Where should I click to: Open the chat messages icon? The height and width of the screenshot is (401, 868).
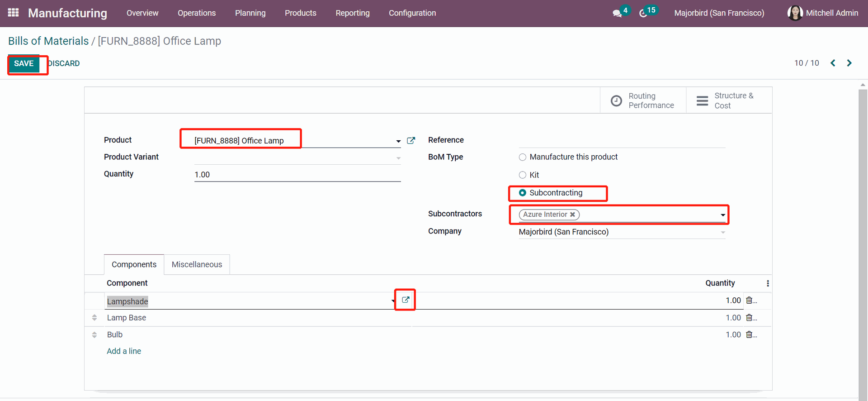[617, 13]
